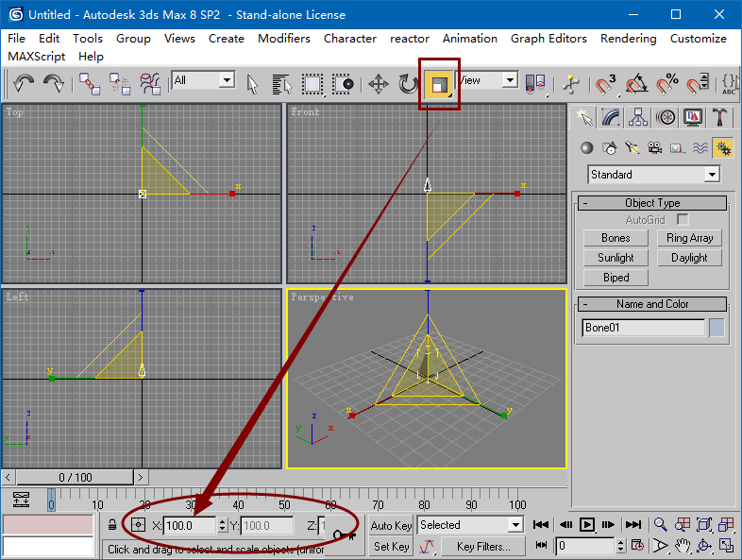Click the Play Animation button
Image resolution: width=742 pixels, height=560 pixels.
coord(587,524)
